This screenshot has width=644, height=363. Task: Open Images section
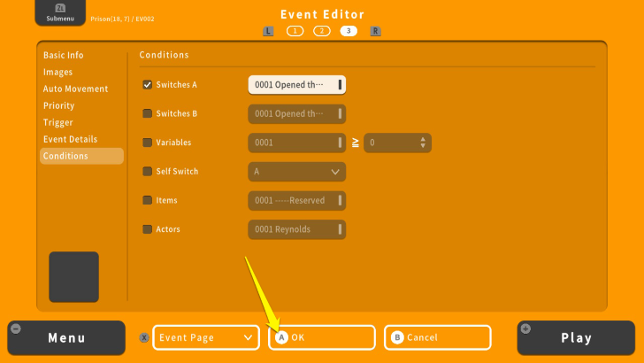coord(57,72)
